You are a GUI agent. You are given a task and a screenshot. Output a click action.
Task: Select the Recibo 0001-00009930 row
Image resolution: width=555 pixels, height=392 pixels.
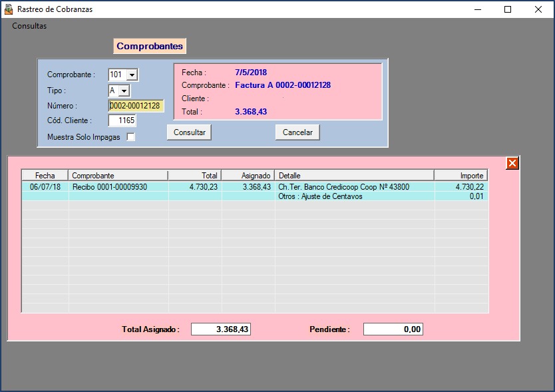118,187
